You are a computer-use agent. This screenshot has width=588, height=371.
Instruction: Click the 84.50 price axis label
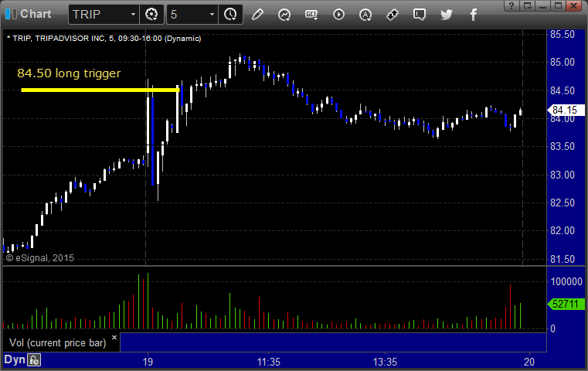tap(563, 90)
